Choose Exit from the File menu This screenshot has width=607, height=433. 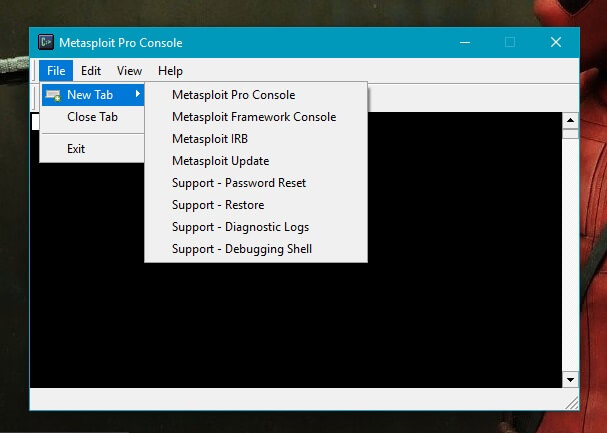[x=93, y=149]
